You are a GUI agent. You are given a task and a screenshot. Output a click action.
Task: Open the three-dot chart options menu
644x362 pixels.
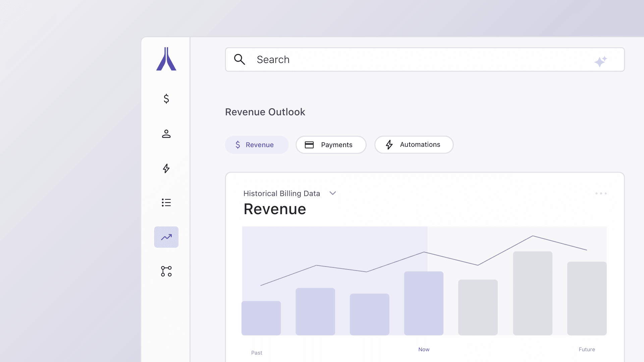pyautogui.click(x=601, y=193)
